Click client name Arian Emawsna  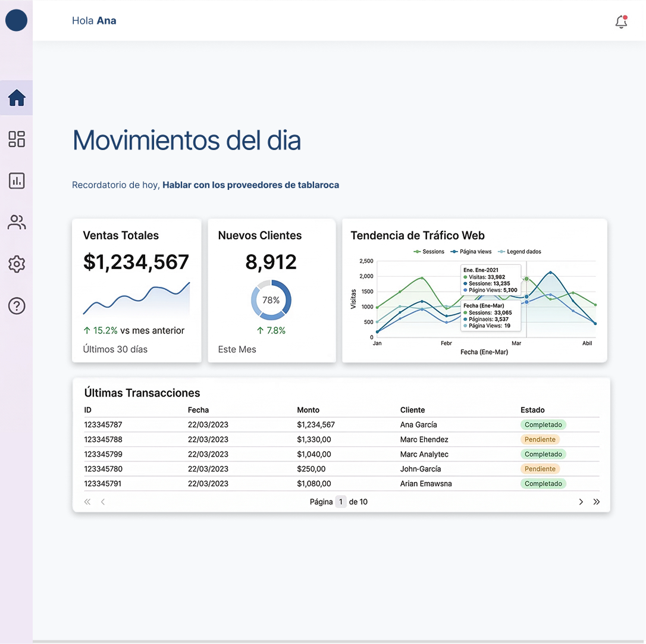[425, 484]
